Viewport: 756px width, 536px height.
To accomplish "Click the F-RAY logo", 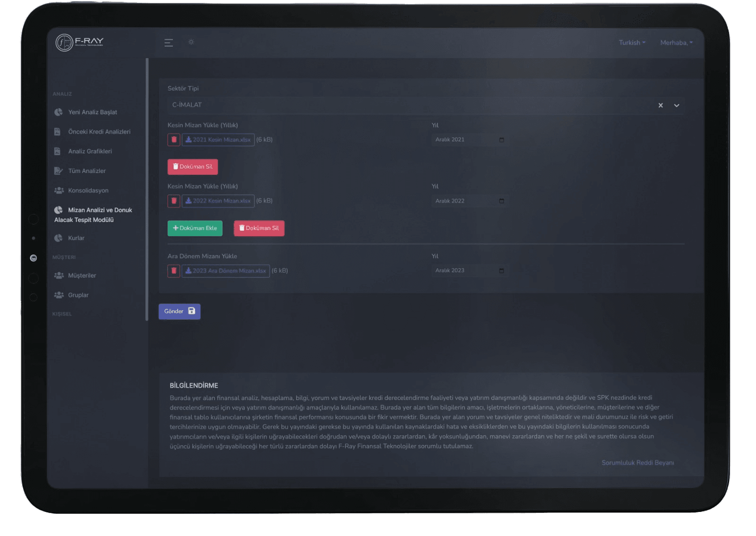I will click(79, 43).
